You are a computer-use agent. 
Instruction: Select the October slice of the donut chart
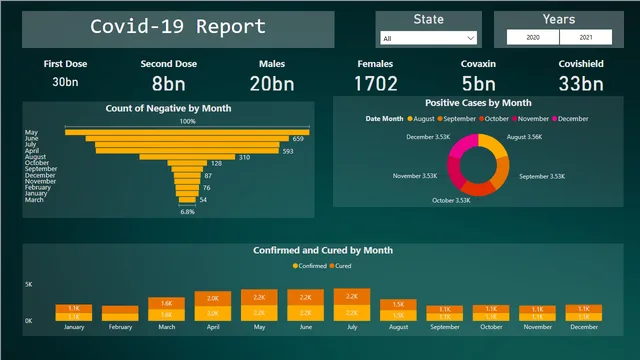coord(478,189)
